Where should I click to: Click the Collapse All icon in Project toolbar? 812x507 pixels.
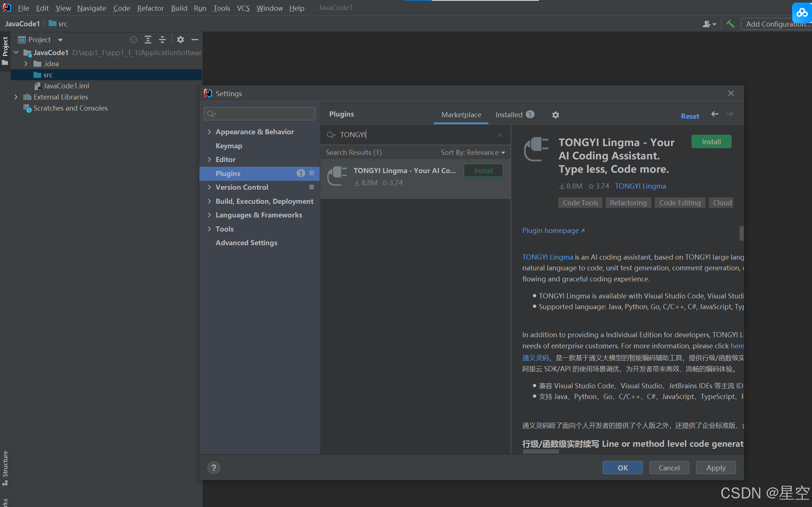[x=162, y=40]
